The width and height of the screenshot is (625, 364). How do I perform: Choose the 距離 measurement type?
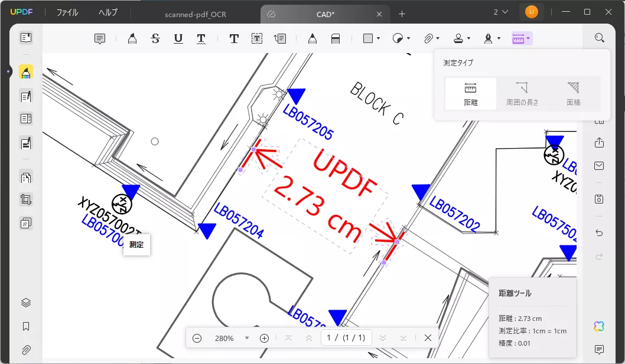tap(470, 94)
